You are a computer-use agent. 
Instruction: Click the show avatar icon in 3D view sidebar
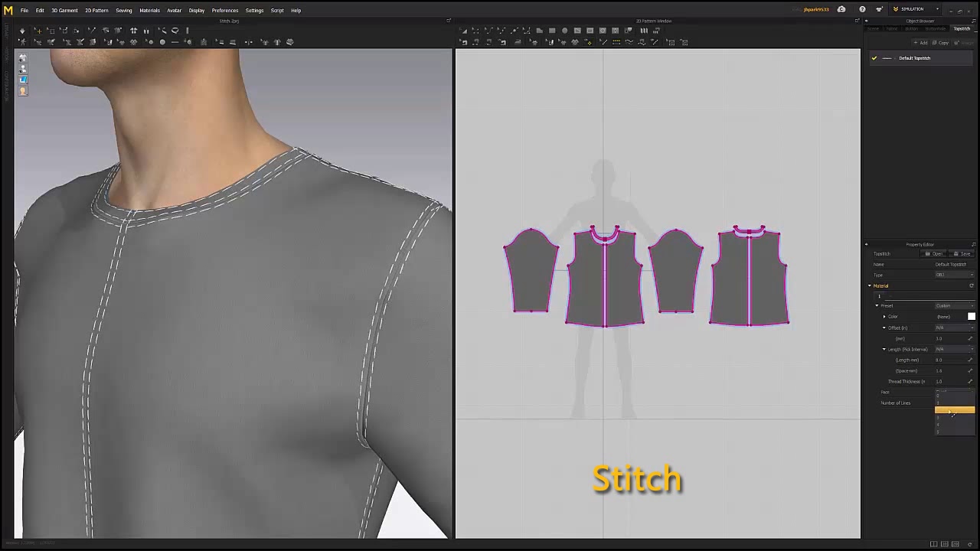click(22, 69)
